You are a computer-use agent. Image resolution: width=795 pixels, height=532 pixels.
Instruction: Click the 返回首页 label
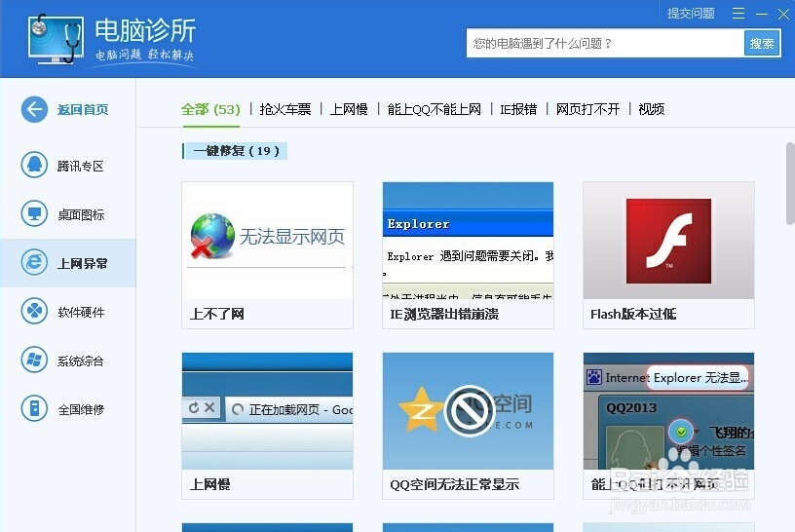click(83, 109)
